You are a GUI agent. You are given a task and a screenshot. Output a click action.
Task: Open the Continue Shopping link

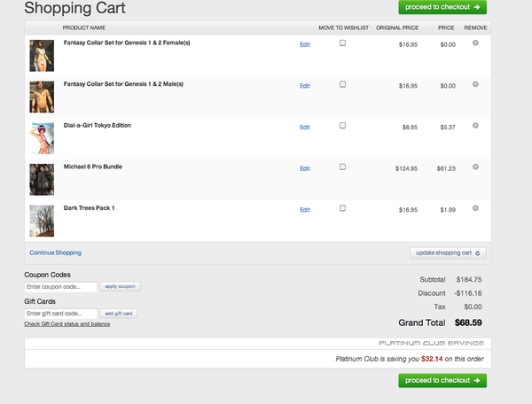(55, 252)
